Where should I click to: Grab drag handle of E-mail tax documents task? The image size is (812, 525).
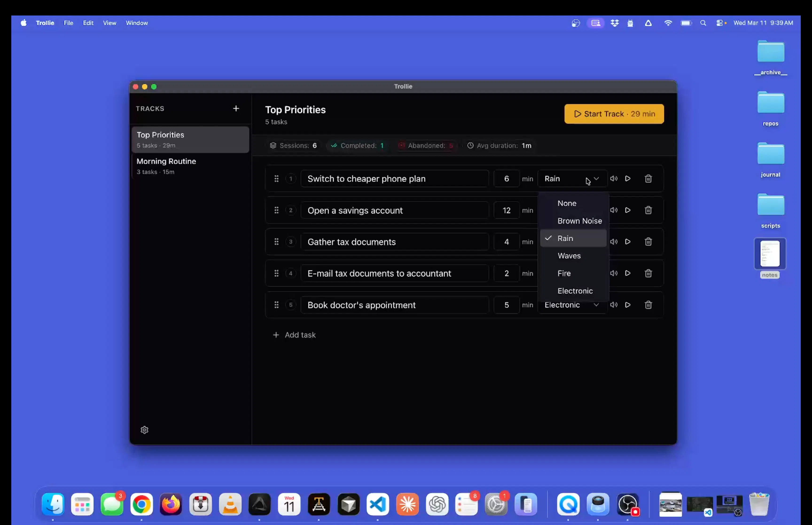tap(276, 273)
